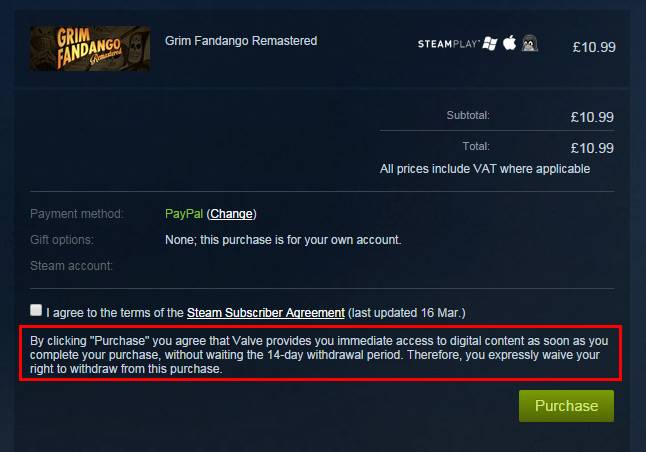Click the VAT included notice text
Viewport: 646px width, 452px height.
485,169
